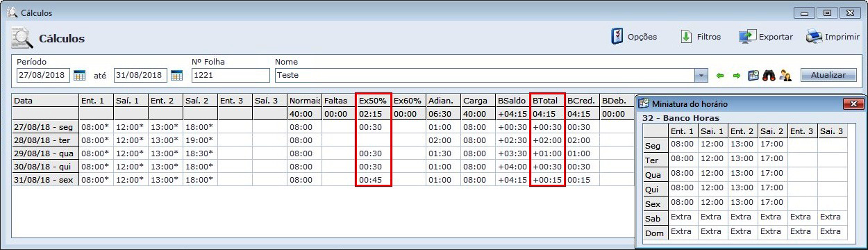
Task: Select row 28/08/18 - ter
Action: (x=45, y=140)
